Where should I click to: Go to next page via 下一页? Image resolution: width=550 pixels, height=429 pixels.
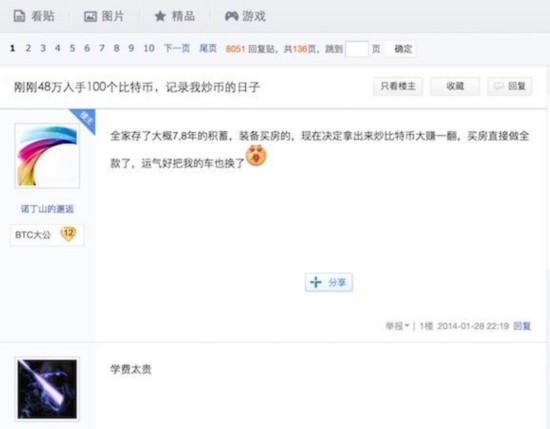pyautogui.click(x=177, y=48)
